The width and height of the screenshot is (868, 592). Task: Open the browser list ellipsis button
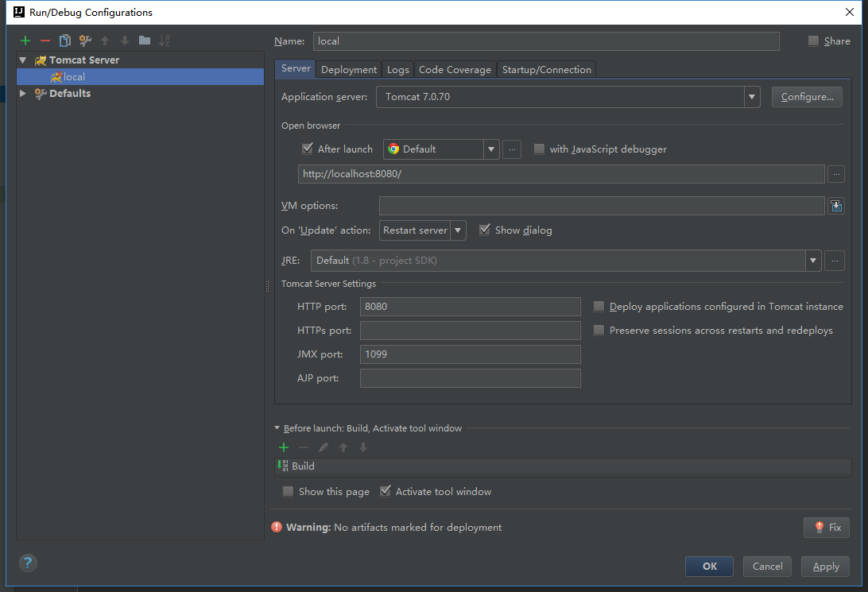[512, 149]
